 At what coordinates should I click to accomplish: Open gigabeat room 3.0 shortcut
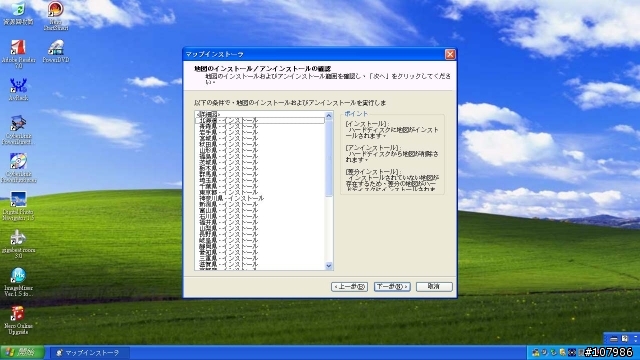(x=18, y=244)
